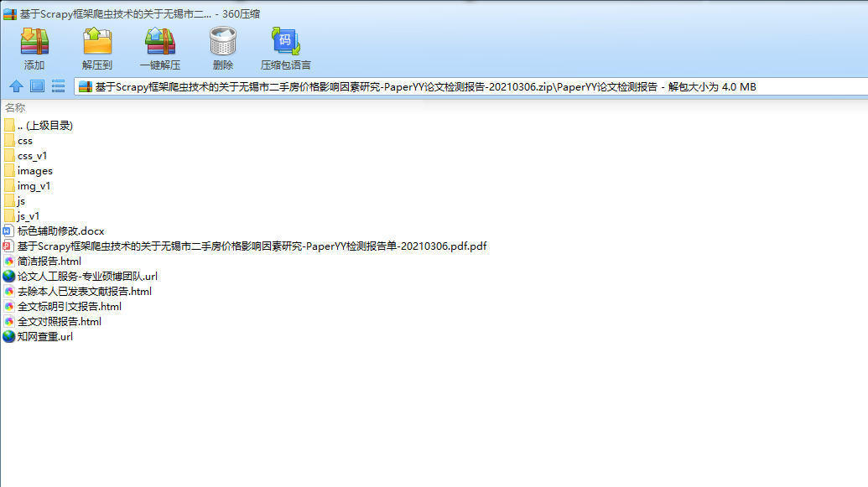Click the icon of 全文标明引文报告.html

pyautogui.click(x=9, y=306)
